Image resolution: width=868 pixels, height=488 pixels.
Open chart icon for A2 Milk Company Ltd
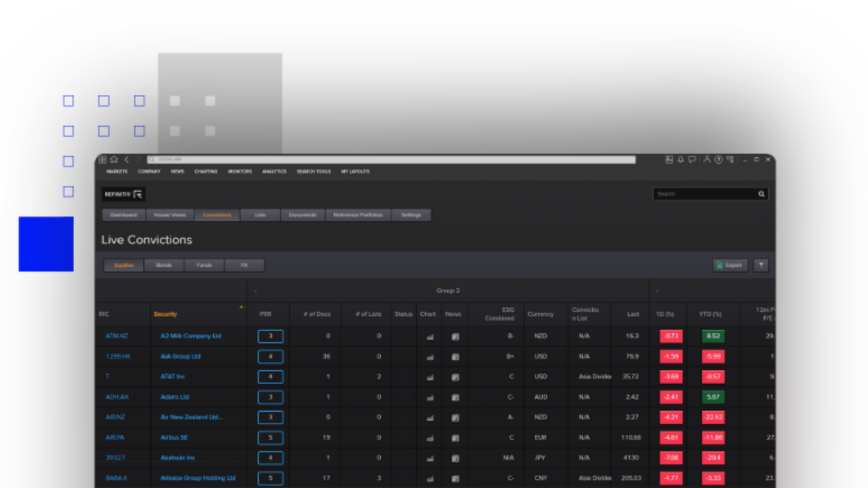coord(430,336)
